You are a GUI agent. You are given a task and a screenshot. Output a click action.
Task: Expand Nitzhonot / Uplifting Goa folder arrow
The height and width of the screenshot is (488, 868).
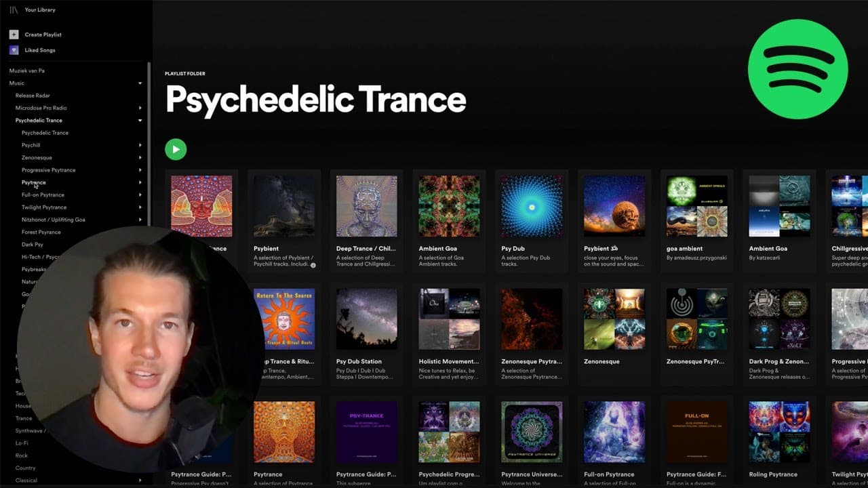coord(140,220)
